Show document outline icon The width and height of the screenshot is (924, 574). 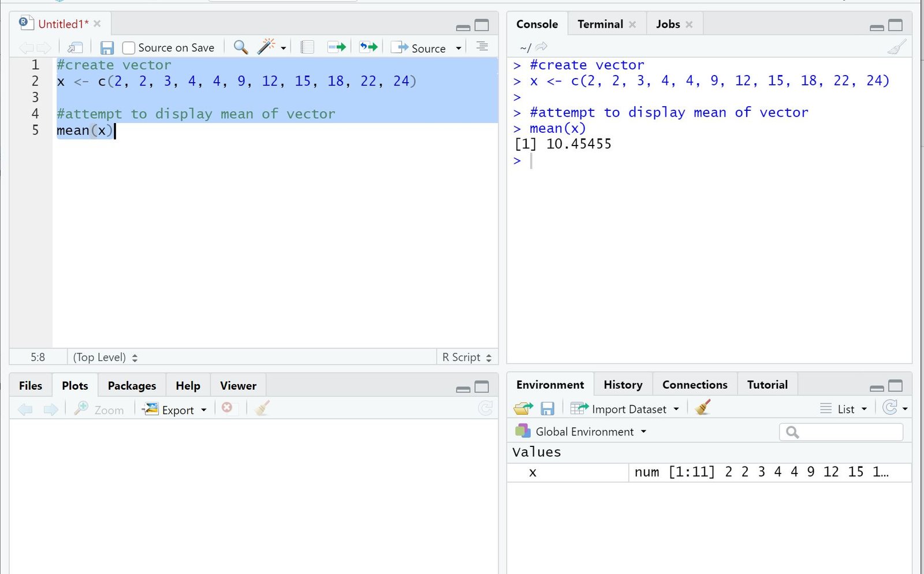[482, 46]
